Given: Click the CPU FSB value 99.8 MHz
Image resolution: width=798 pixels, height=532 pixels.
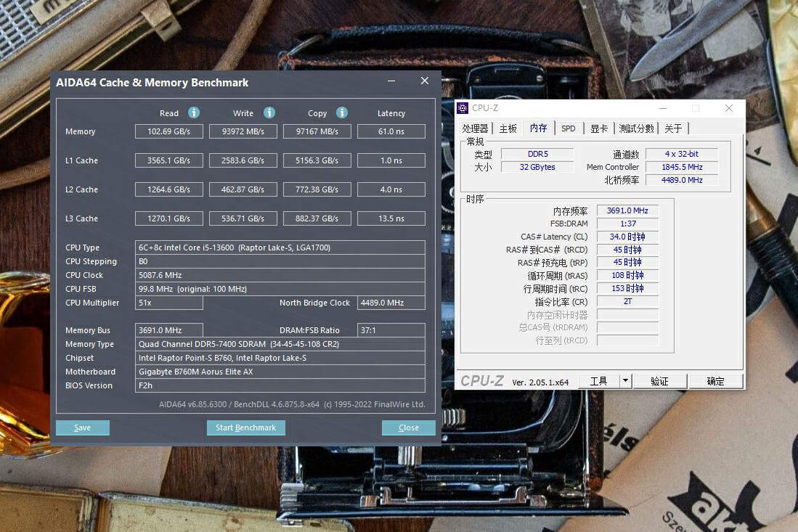Looking at the screenshot, I should [x=280, y=289].
